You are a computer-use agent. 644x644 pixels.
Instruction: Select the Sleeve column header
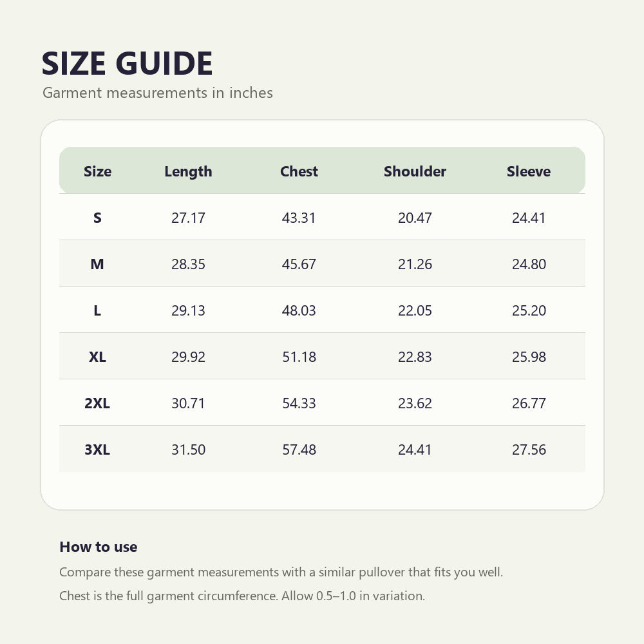(529, 171)
